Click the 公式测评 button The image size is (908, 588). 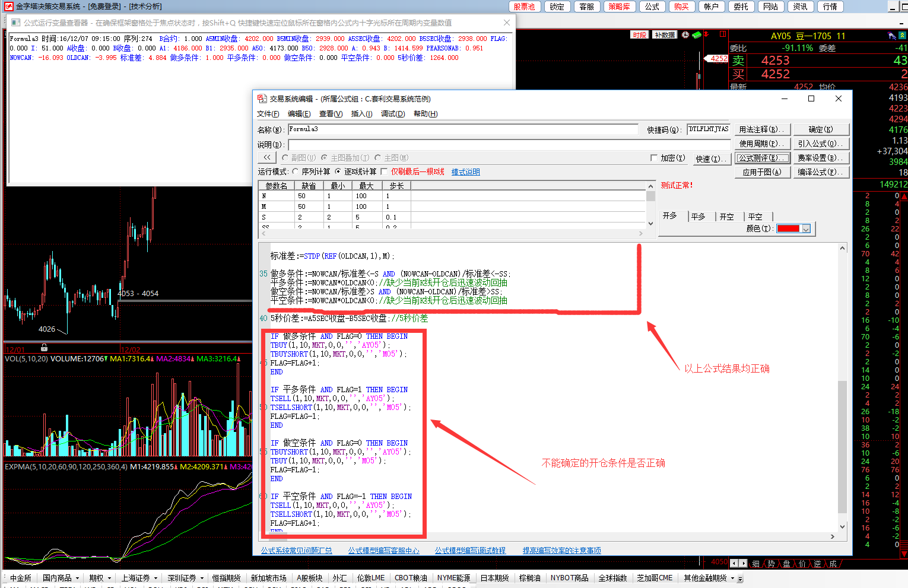763,158
